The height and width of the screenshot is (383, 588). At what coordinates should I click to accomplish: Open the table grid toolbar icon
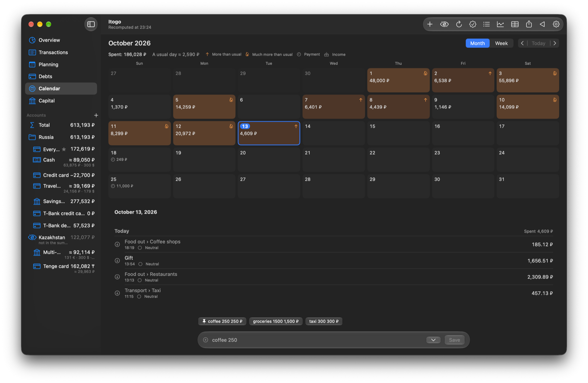click(515, 24)
